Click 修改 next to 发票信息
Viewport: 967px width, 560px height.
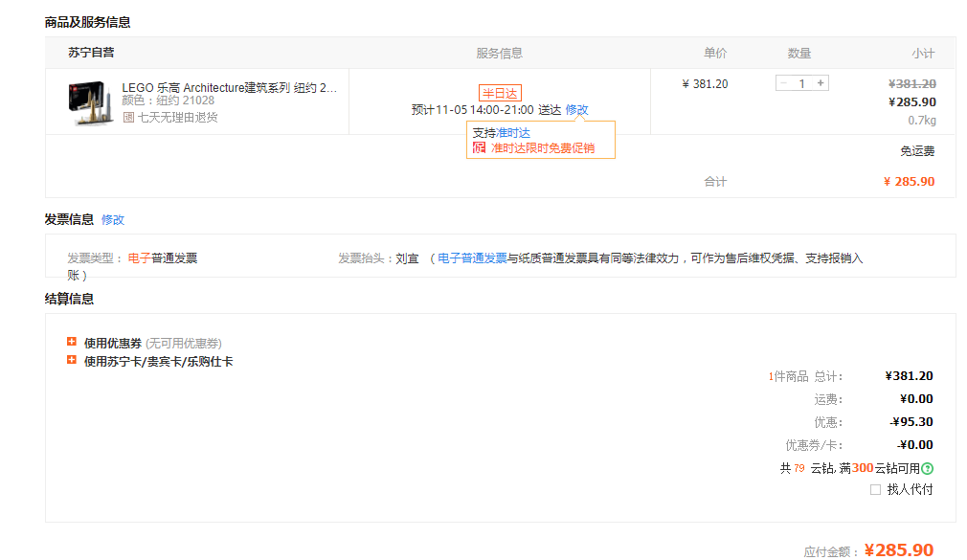(113, 219)
